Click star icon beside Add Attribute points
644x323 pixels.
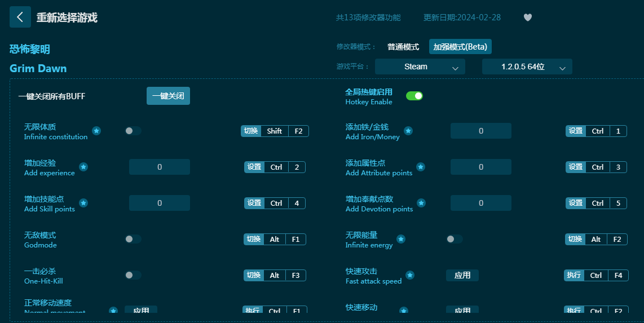(421, 167)
